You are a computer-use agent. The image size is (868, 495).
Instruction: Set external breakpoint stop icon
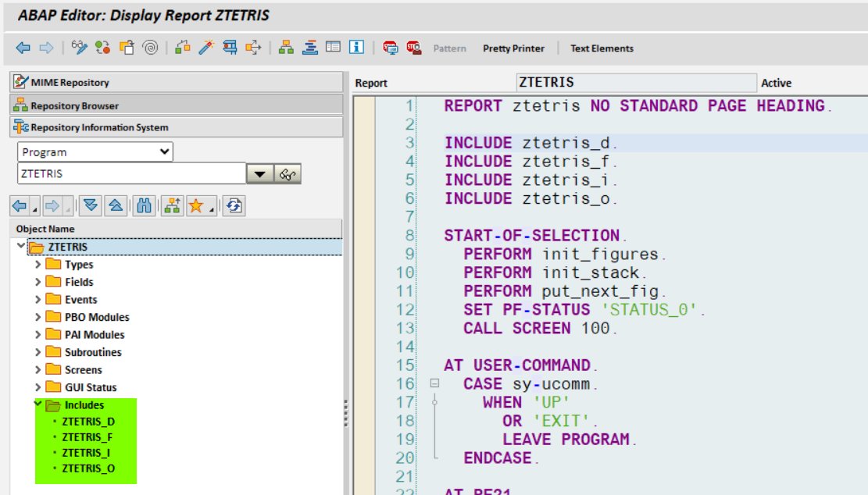pyautogui.click(x=413, y=48)
